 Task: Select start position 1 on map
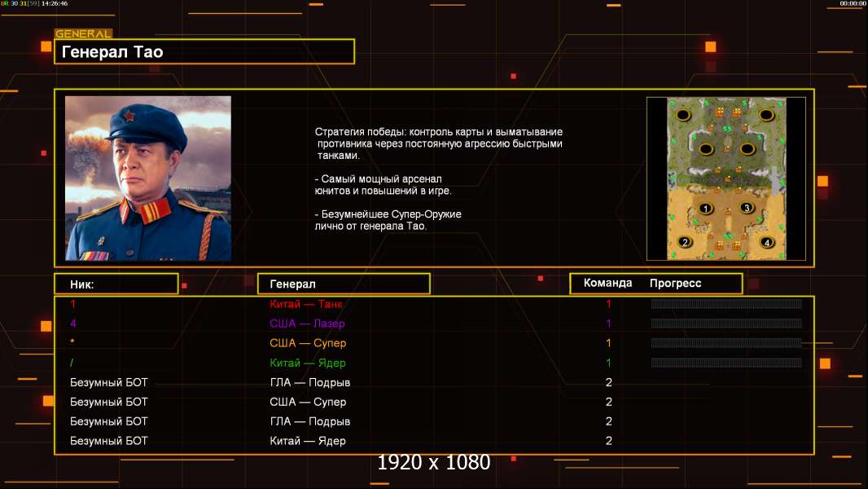pos(705,209)
